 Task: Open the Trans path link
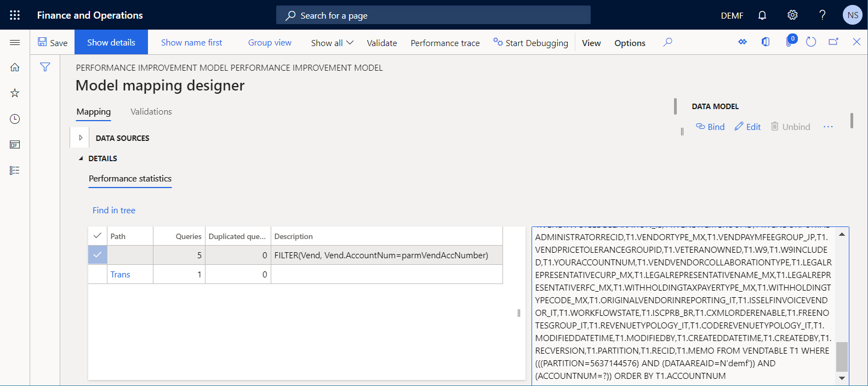[120, 274]
